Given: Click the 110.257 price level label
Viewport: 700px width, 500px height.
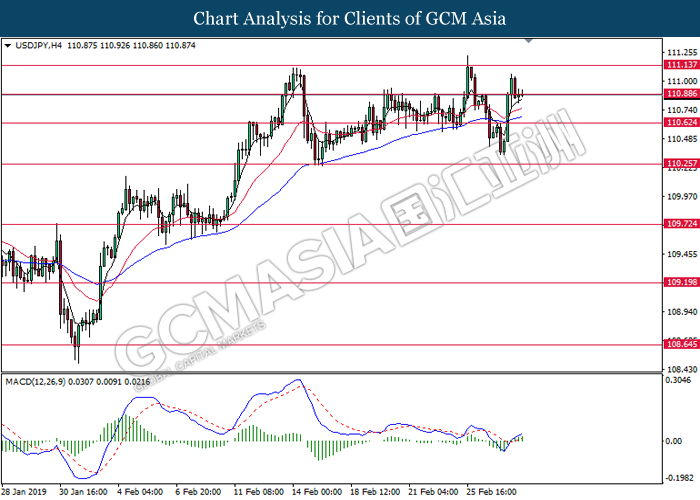Looking at the screenshot, I should click(682, 163).
